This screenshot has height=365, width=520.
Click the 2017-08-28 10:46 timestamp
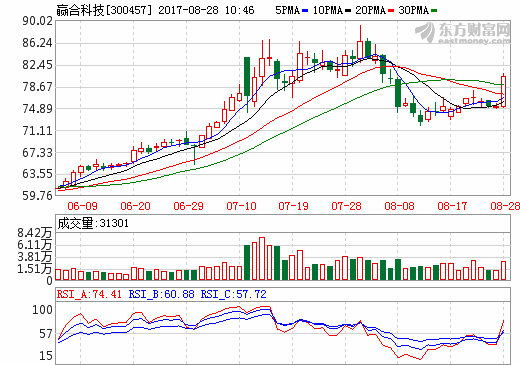(x=206, y=10)
